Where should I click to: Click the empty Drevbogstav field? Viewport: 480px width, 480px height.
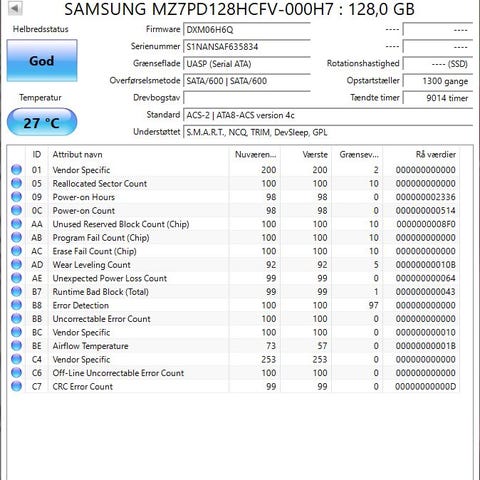coord(247,98)
